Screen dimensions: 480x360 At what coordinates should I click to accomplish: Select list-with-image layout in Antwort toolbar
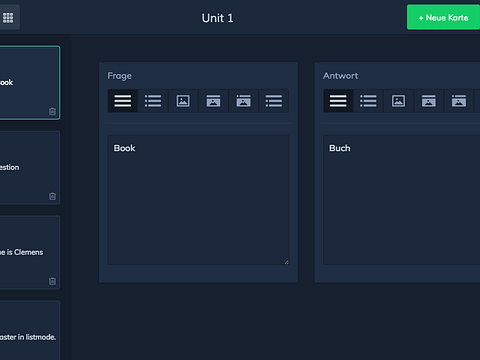tap(459, 101)
